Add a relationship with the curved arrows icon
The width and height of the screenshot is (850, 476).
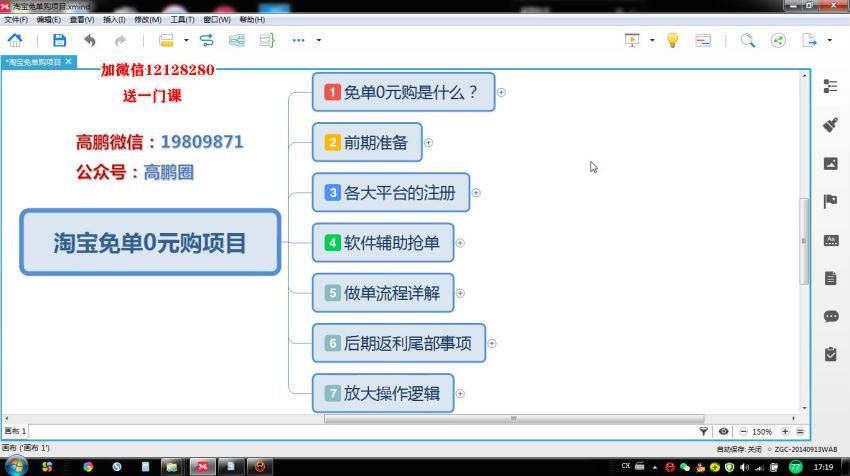tap(207, 40)
